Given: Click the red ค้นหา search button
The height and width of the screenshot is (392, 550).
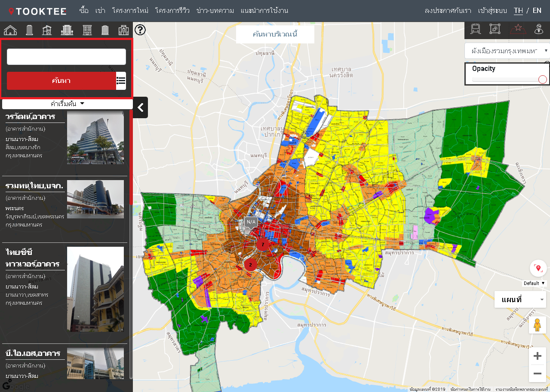Looking at the screenshot, I should click(x=61, y=80).
